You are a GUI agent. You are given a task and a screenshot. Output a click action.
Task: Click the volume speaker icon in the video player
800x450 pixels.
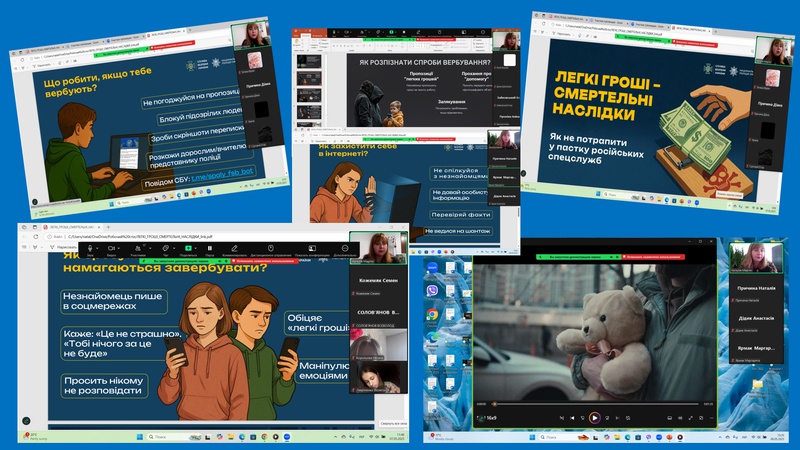point(680,418)
